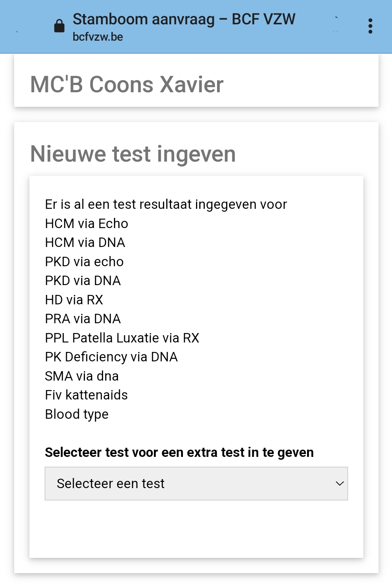Open the 'Selecteer een test' dropdown
Screen dimensions: 392x584
point(196,483)
